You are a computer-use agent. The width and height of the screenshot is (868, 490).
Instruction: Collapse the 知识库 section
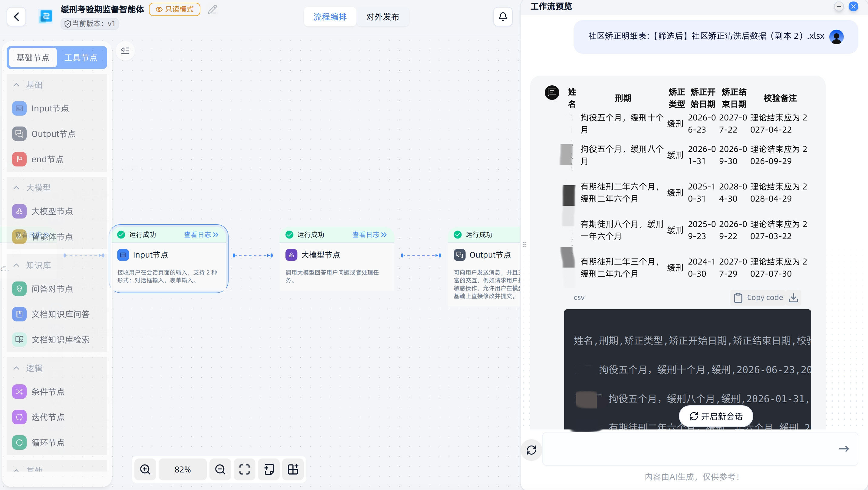pos(16,265)
